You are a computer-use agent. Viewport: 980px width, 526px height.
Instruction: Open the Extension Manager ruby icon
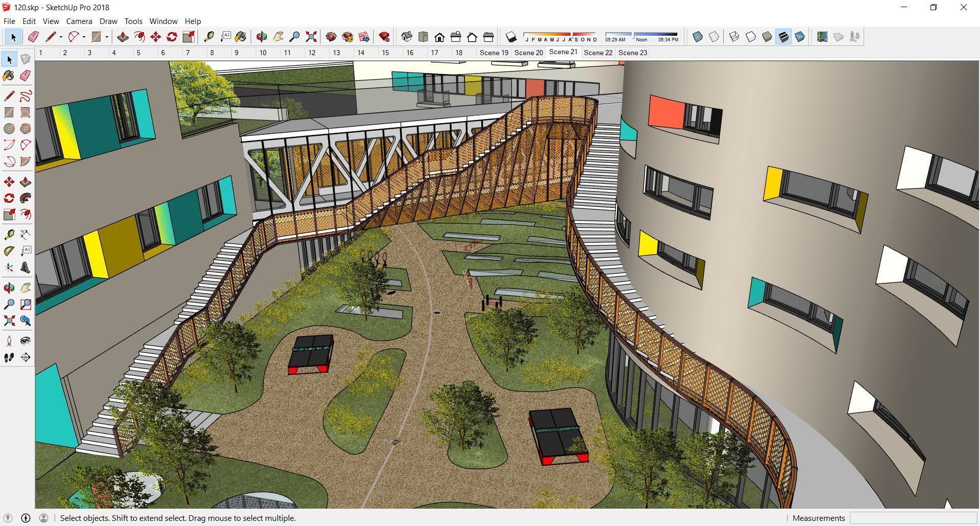[x=384, y=37]
